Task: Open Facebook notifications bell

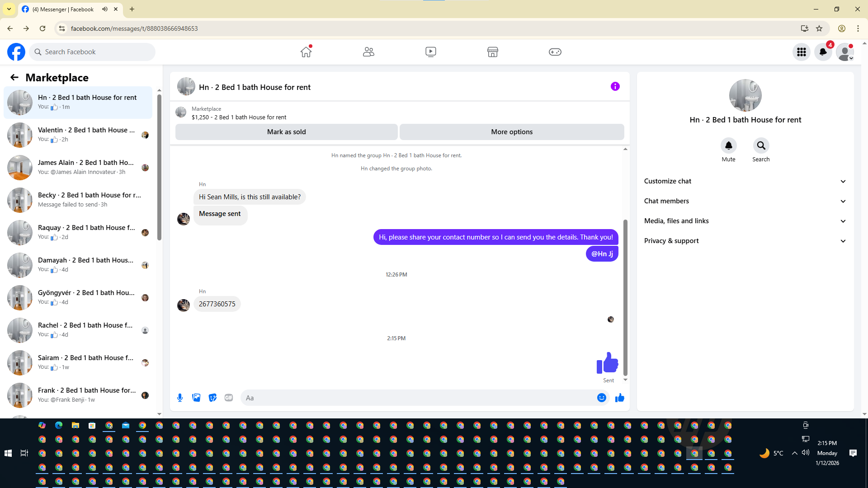Action: pos(823,52)
